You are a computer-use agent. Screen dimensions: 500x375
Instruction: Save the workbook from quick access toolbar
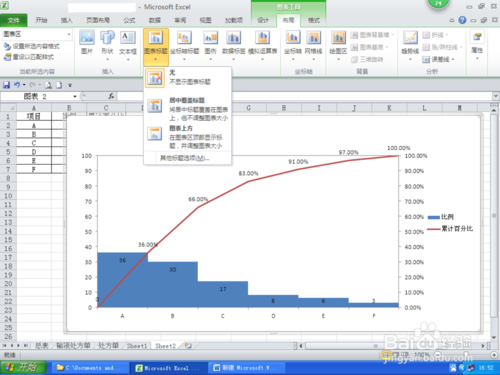point(6,85)
